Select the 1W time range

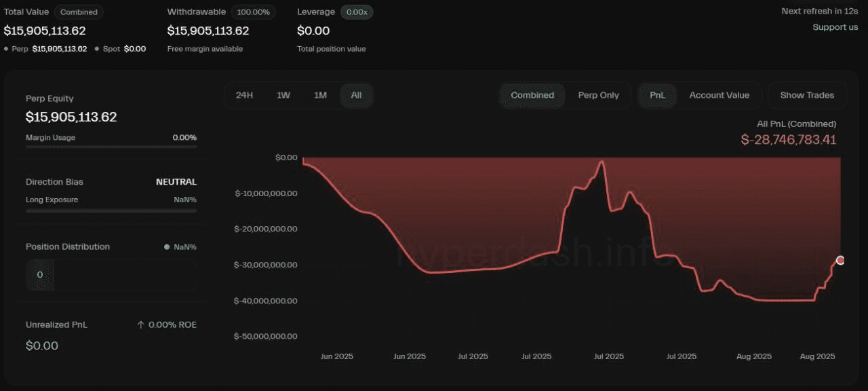coord(283,95)
